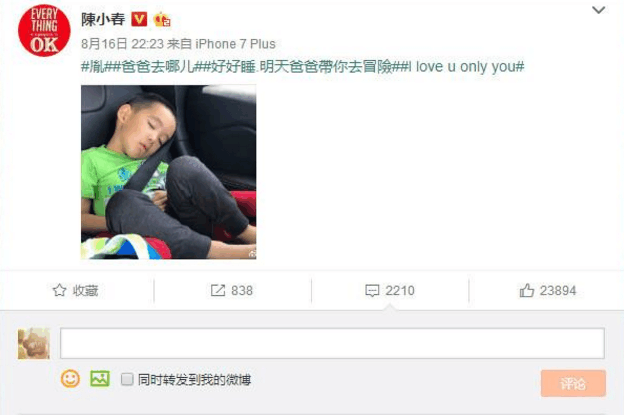Click the orange 评论 submit button
This screenshot has height=415, width=624.
573,383
